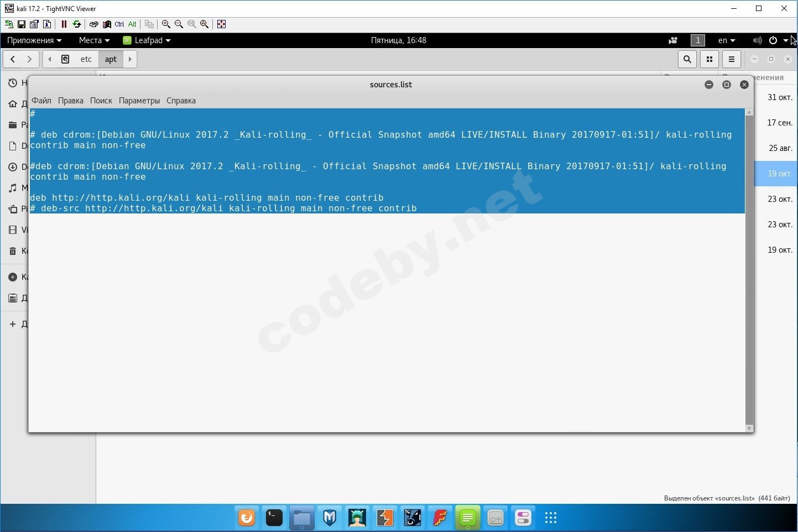Zoom in the TightVNC view
This screenshot has height=532, width=798.
(166, 24)
